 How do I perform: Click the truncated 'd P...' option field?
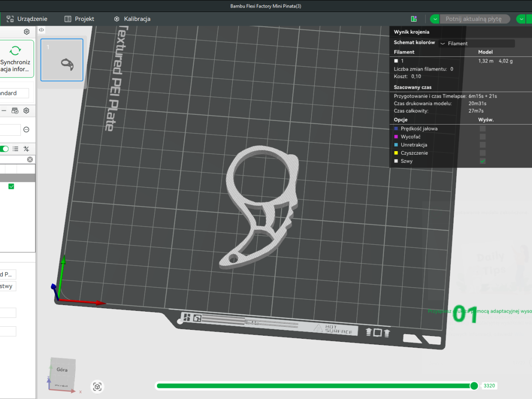click(x=8, y=274)
